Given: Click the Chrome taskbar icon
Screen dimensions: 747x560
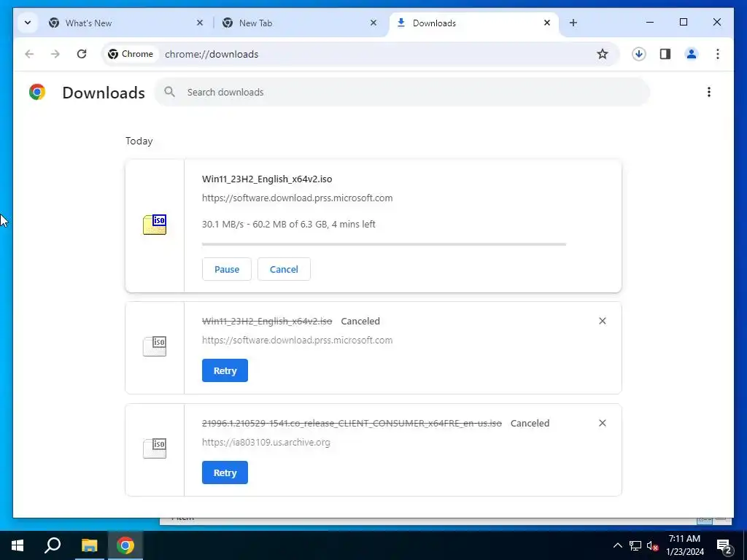Looking at the screenshot, I should pyautogui.click(x=125, y=545).
